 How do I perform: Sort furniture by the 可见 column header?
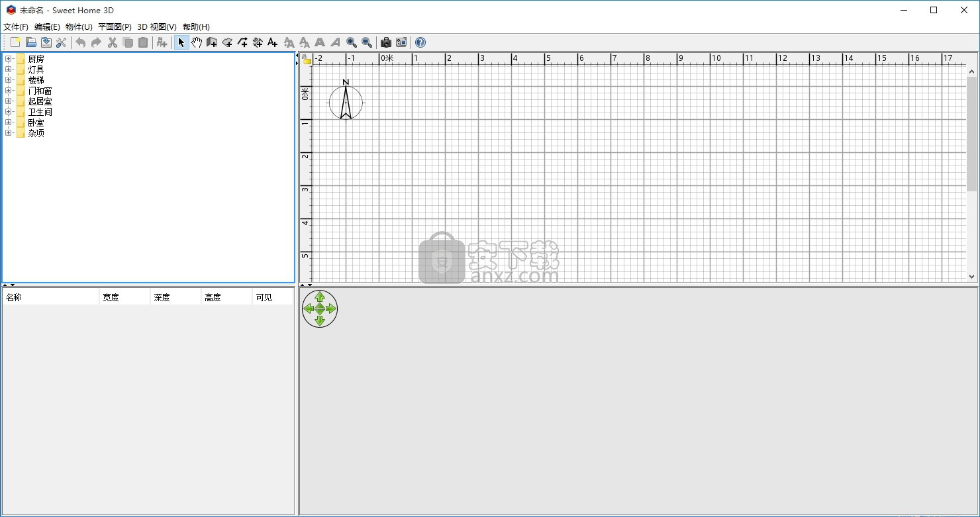point(272,297)
